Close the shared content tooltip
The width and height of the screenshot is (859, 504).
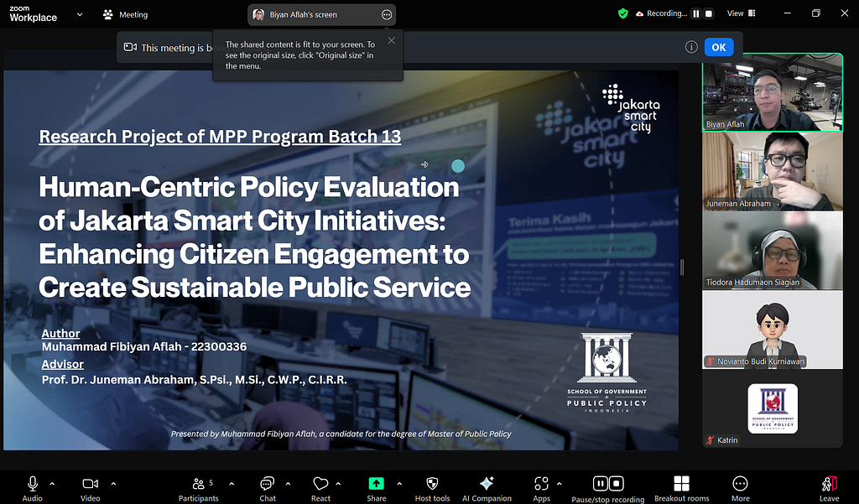391,40
